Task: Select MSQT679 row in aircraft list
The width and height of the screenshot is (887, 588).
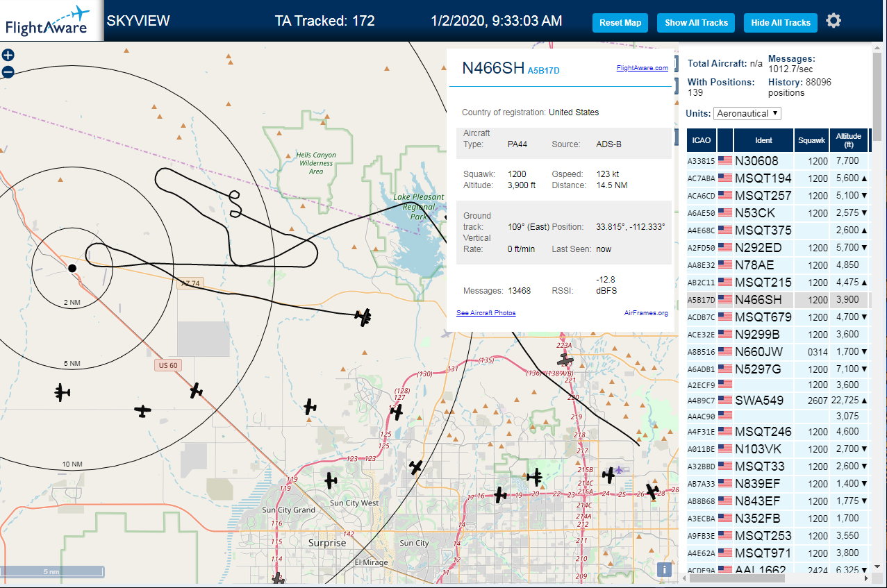Action: click(779, 317)
